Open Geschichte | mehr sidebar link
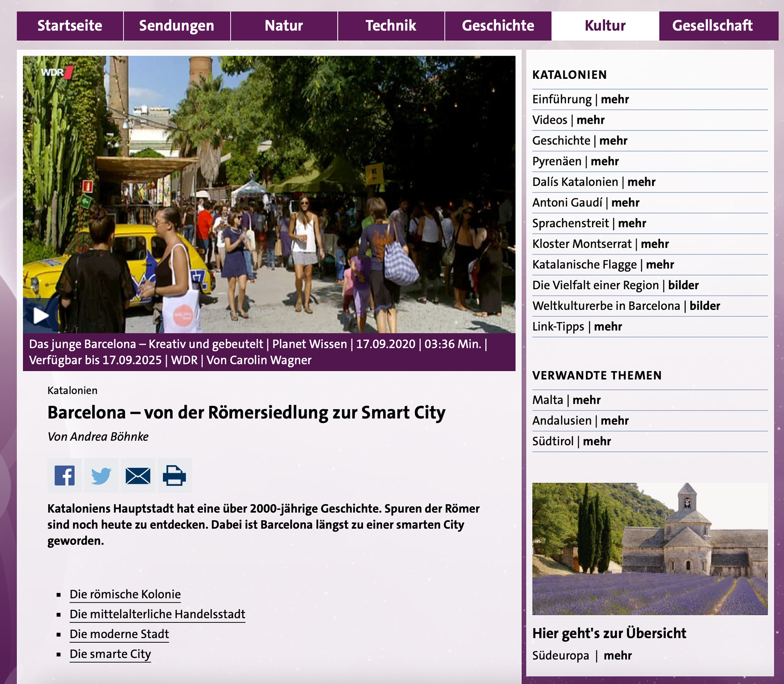The width and height of the screenshot is (784, 684). pos(580,140)
